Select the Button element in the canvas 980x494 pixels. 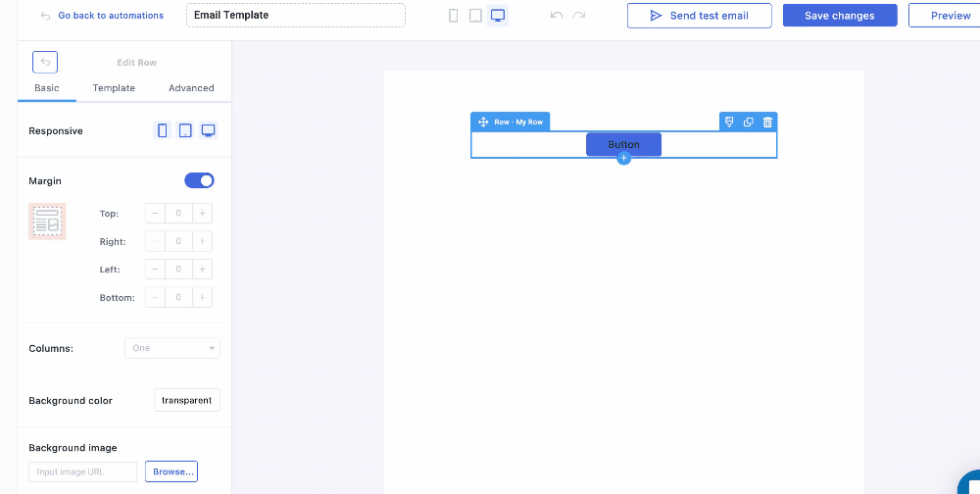tap(623, 144)
